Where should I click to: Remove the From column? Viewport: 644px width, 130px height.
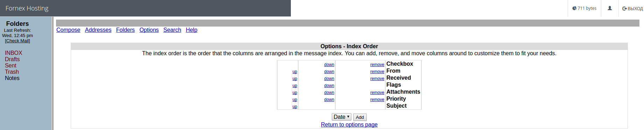[377, 72]
